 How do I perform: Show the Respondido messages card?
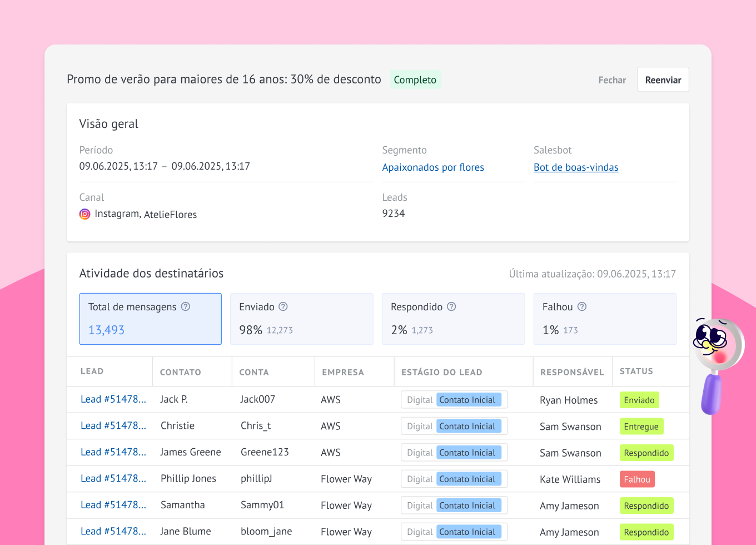[453, 319]
